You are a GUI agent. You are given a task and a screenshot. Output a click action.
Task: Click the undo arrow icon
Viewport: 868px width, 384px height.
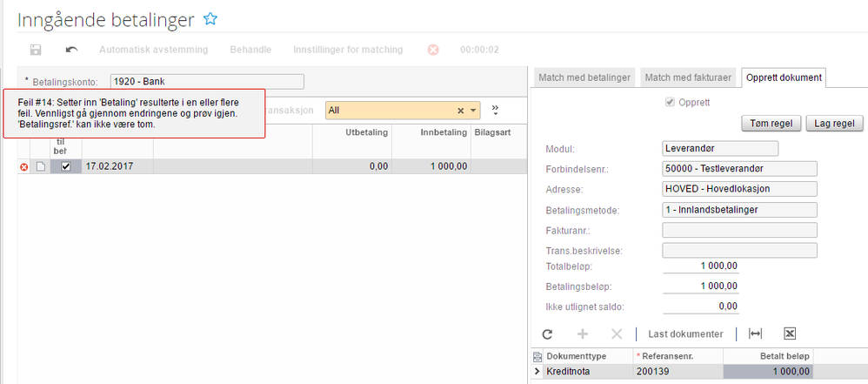click(x=71, y=50)
